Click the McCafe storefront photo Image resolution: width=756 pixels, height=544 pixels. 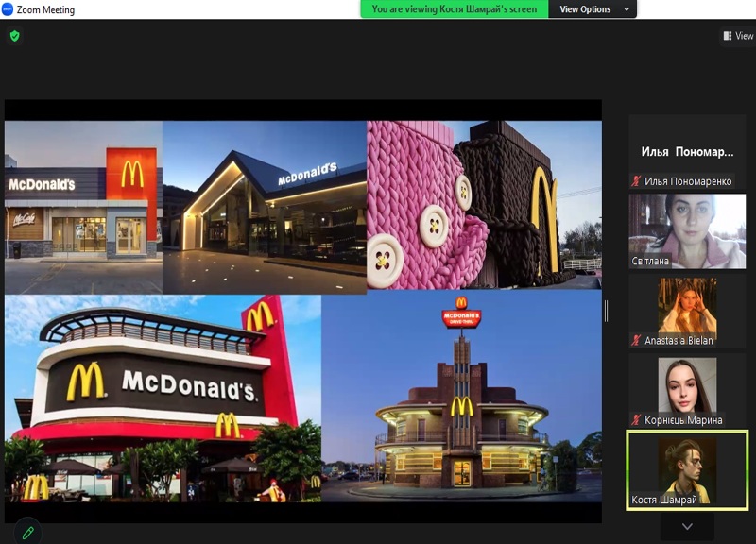pos(83,207)
